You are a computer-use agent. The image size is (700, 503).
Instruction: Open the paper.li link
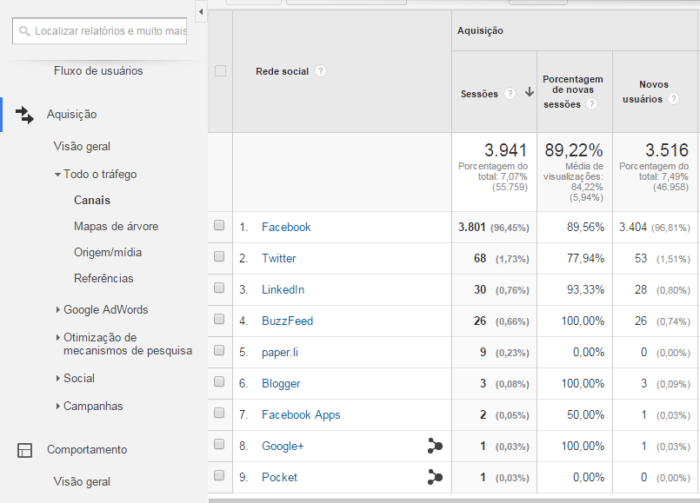tap(280, 352)
